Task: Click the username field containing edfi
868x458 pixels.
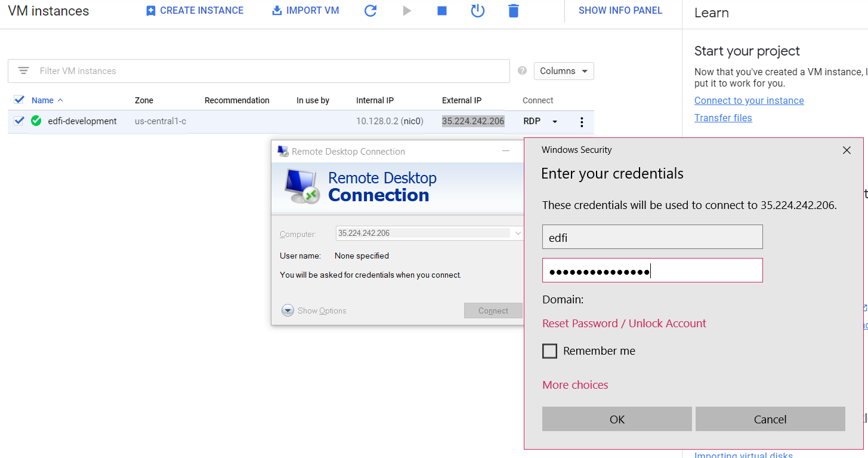Action: coord(653,236)
